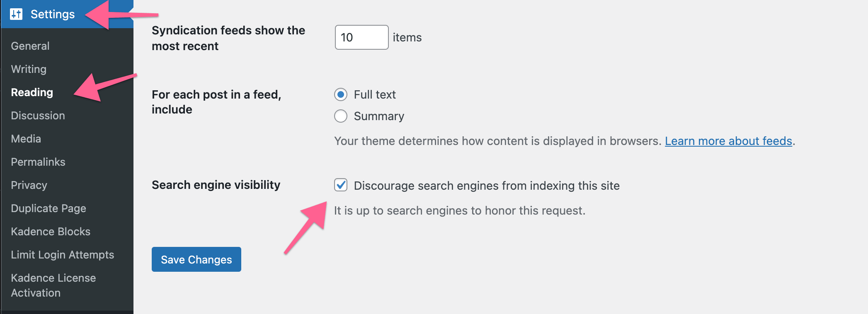Image resolution: width=868 pixels, height=314 pixels.
Task: Select the Summary radio option
Action: pyautogui.click(x=341, y=116)
